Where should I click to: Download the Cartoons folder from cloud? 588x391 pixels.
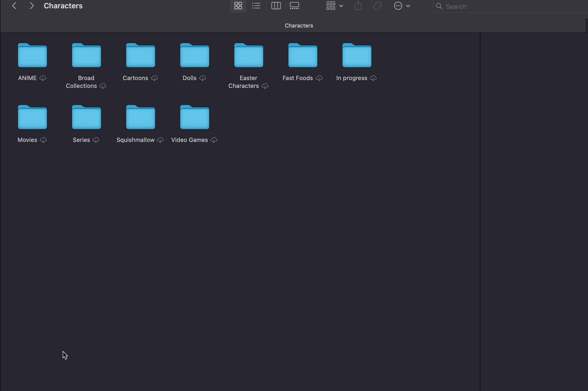[x=154, y=78]
